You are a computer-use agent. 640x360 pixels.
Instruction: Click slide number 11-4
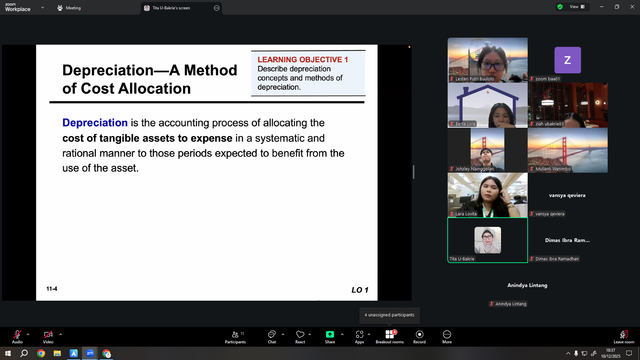tap(52, 289)
